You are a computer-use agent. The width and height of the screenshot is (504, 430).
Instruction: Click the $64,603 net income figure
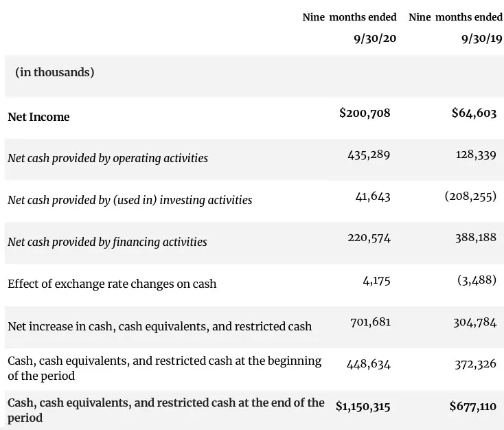point(474,113)
